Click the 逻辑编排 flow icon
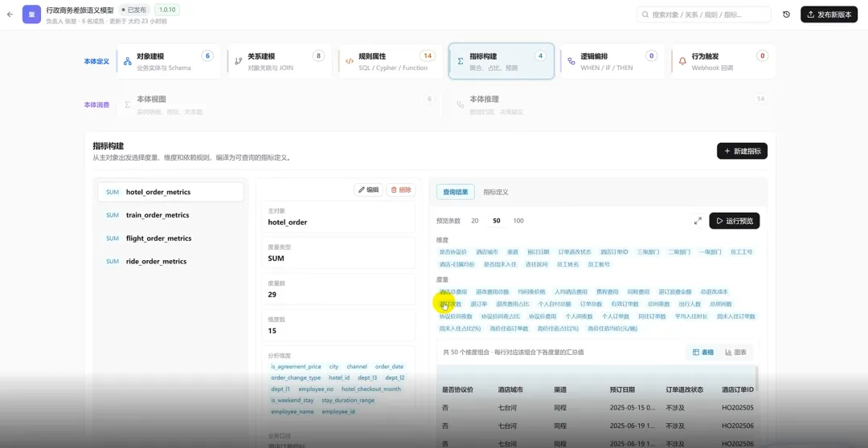 tap(571, 61)
